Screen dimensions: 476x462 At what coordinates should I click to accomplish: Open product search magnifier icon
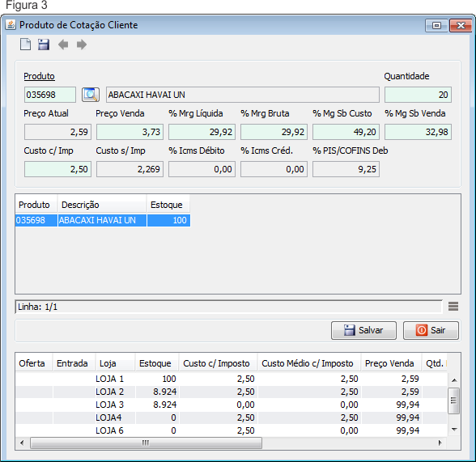pos(91,95)
